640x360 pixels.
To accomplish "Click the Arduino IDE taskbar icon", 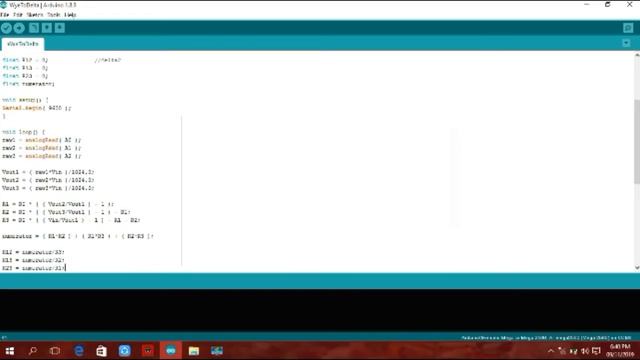I will pyautogui.click(x=171, y=351).
